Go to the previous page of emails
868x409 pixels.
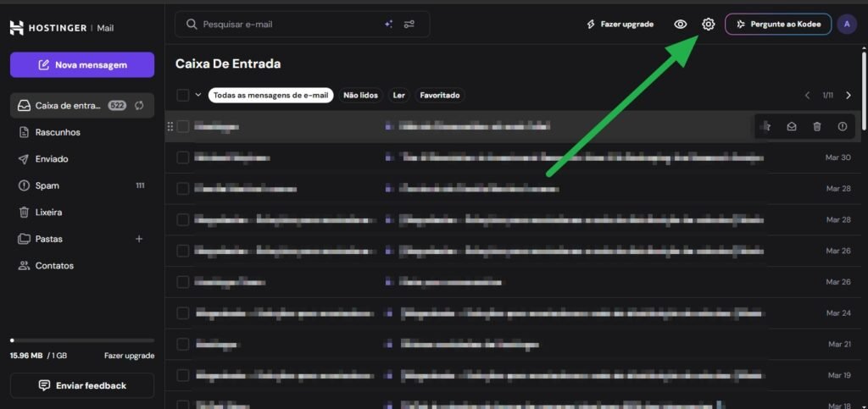(807, 95)
